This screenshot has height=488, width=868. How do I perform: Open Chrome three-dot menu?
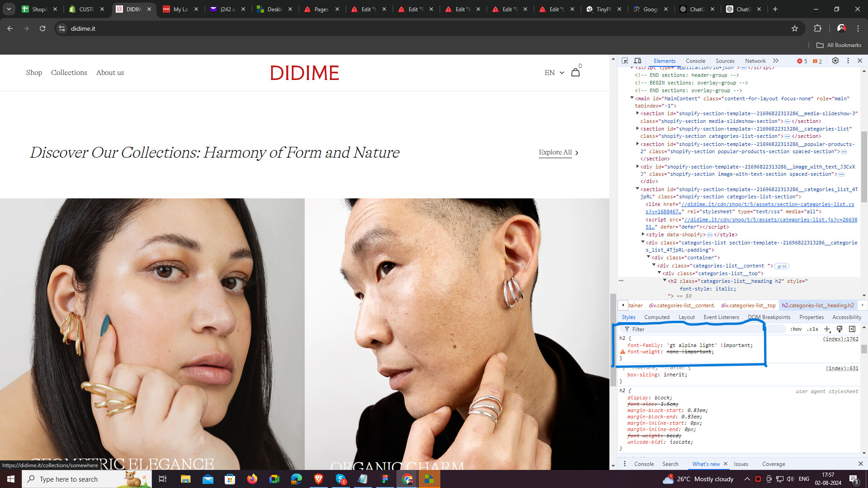[858, 28]
